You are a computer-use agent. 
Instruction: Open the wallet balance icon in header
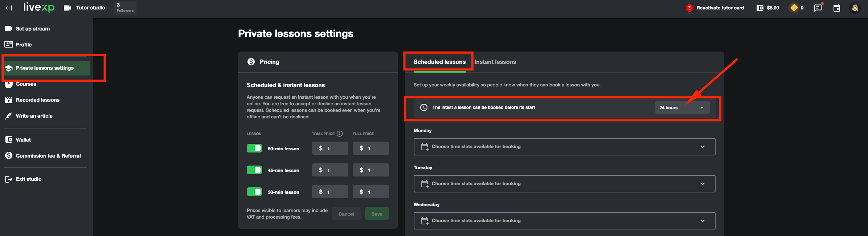click(x=760, y=8)
